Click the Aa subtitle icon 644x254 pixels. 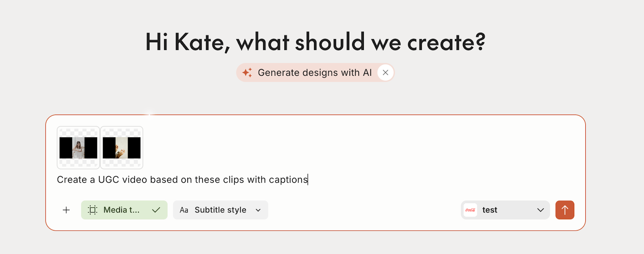pyautogui.click(x=184, y=210)
